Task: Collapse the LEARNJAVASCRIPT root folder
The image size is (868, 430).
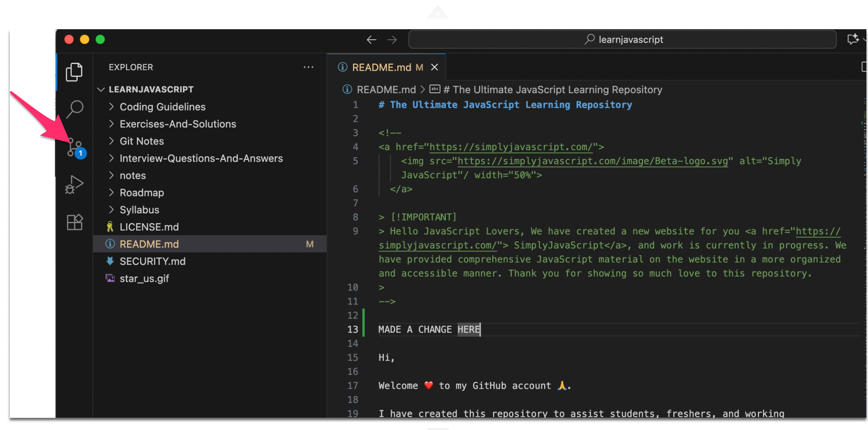Action: tap(101, 89)
